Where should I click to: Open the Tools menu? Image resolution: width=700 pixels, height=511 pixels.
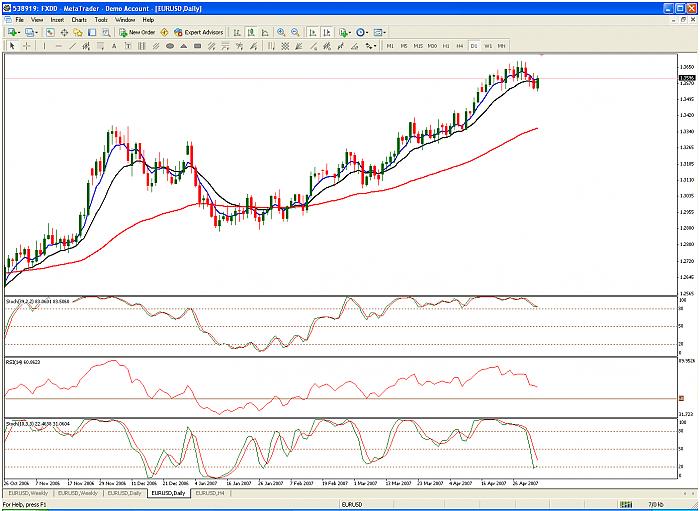pos(101,20)
